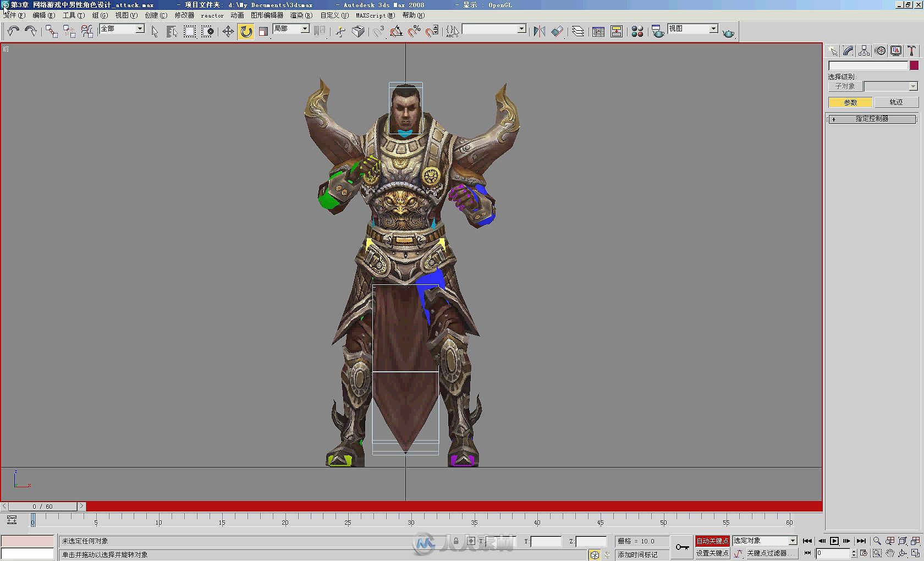Image resolution: width=924 pixels, height=561 pixels.
Task: Toggle Angle Snap
Action: (x=396, y=31)
